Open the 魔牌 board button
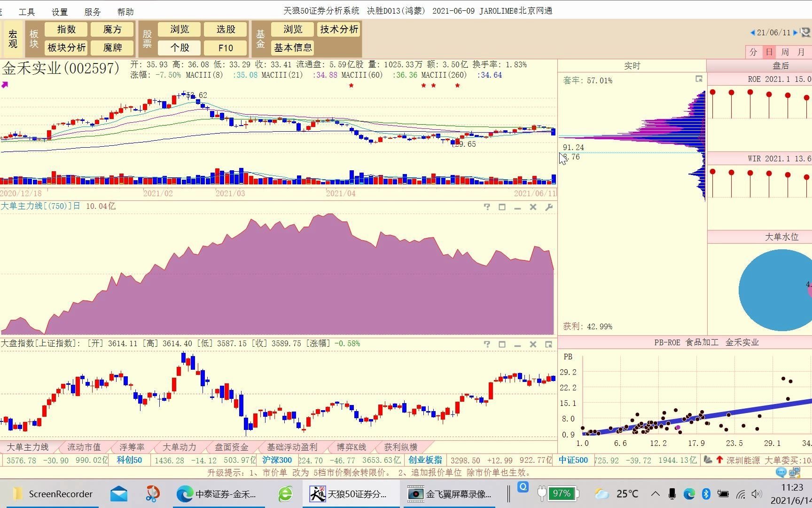Viewport: 812px width, 508px height. 112,48
